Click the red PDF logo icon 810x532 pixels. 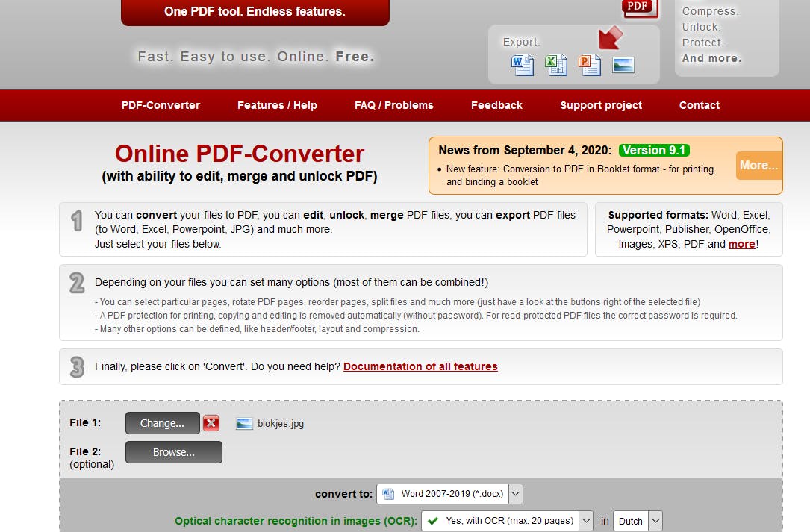pyautogui.click(x=640, y=7)
